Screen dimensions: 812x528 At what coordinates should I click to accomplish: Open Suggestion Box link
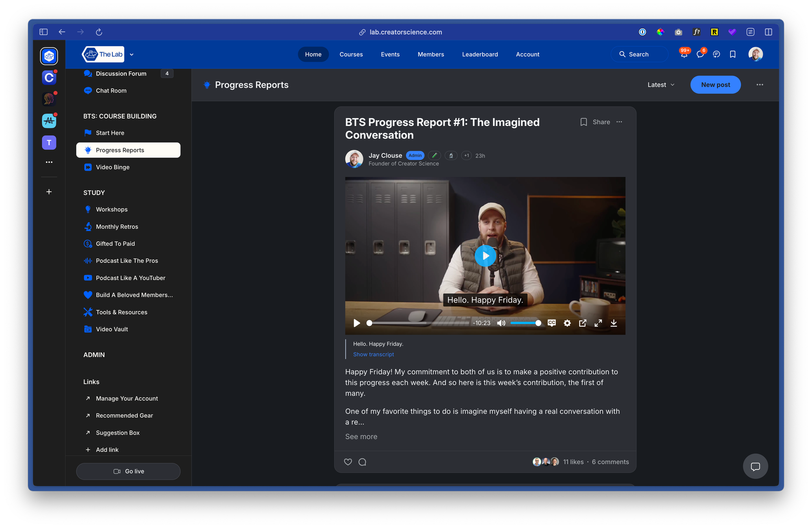click(x=128, y=433)
